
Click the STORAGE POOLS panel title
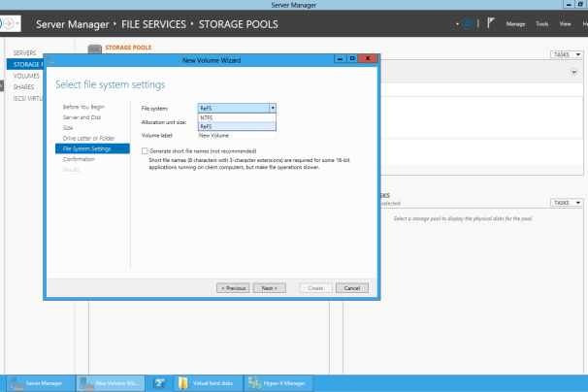click(128, 48)
